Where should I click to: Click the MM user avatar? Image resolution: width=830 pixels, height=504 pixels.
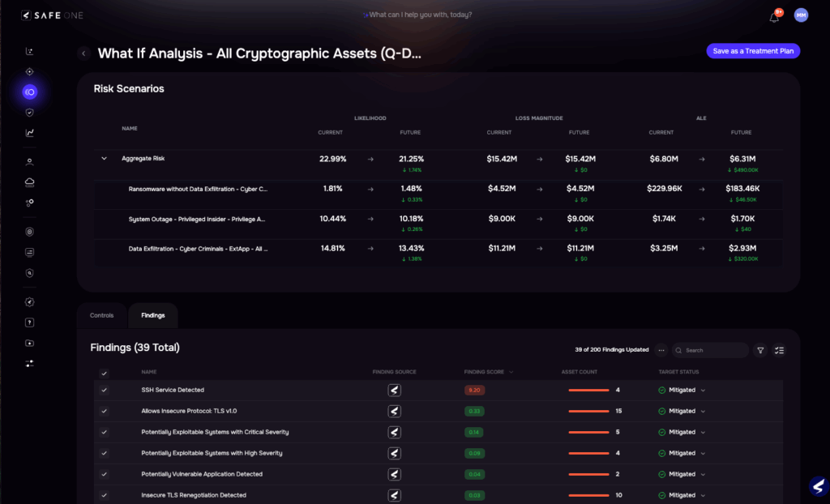pyautogui.click(x=801, y=15)
